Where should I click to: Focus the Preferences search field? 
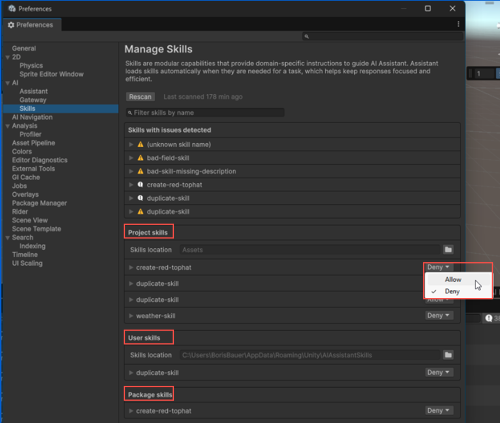click(x=383, y=36)
